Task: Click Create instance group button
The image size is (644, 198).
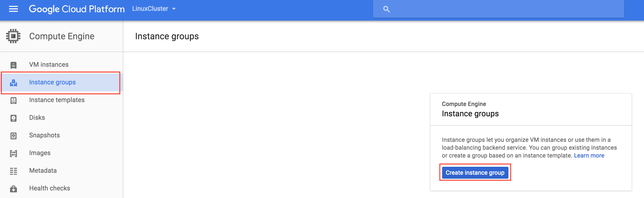Action: click(475, 172)
